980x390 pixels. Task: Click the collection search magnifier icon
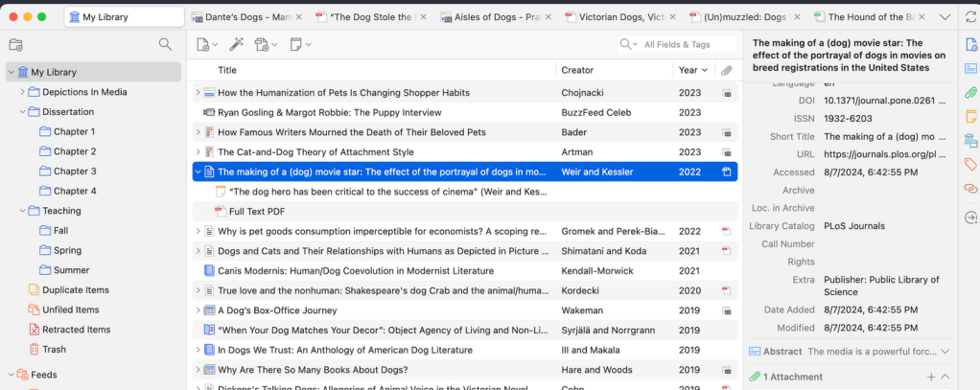tap(166, 44)
